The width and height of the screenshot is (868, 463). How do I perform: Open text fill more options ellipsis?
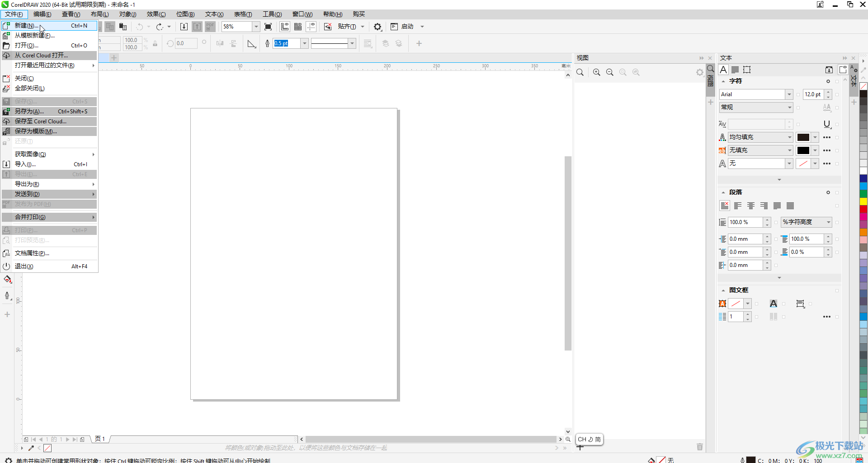point(827,137)
